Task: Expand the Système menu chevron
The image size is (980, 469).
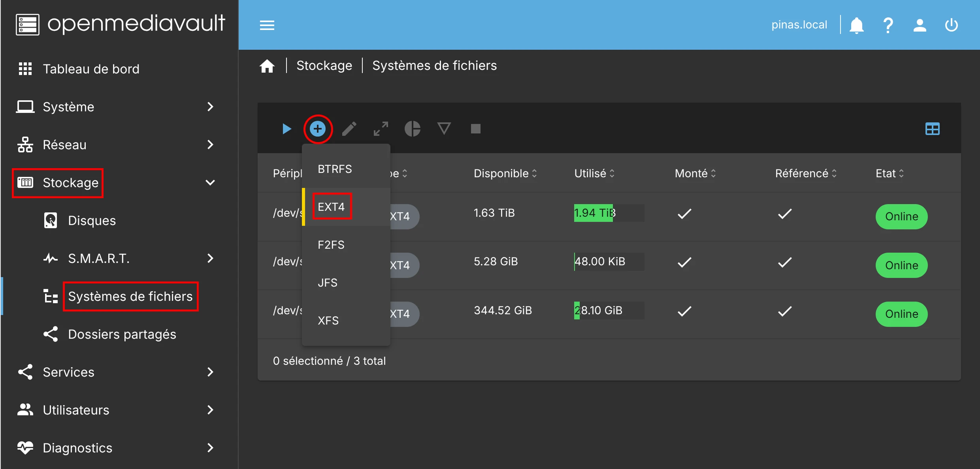Action: pos(210,107)
